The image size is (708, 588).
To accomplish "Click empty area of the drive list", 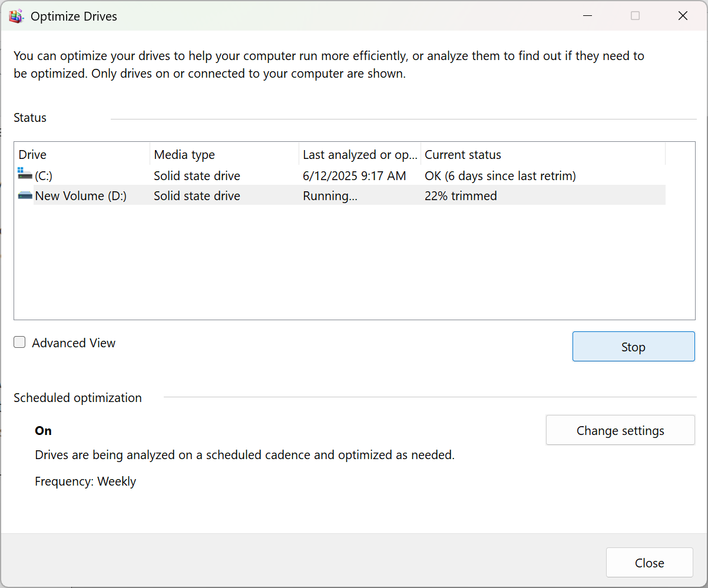I will (x=353, y=265).
